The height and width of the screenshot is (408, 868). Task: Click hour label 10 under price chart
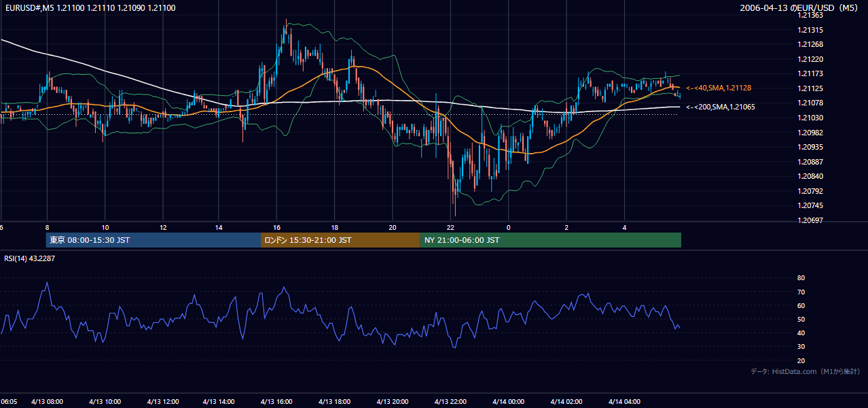105,227
